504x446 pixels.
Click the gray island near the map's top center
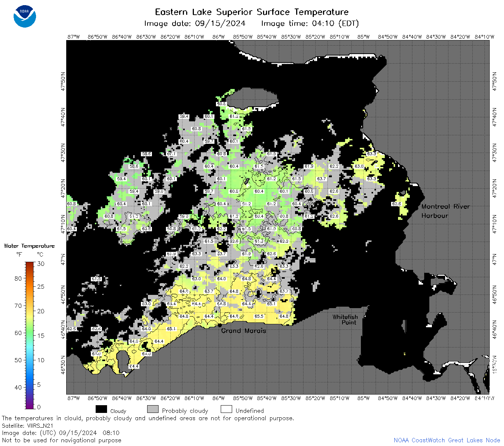[x=252, y=97]
